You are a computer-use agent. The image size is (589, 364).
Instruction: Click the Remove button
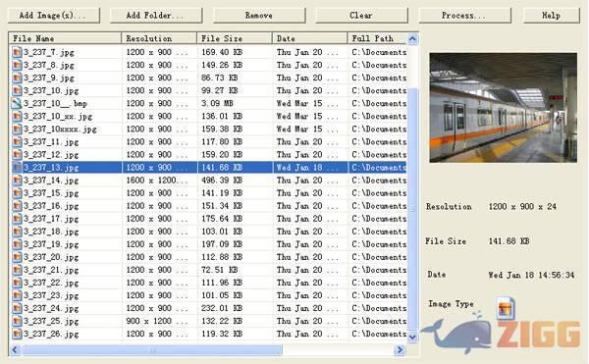[259, 16]
